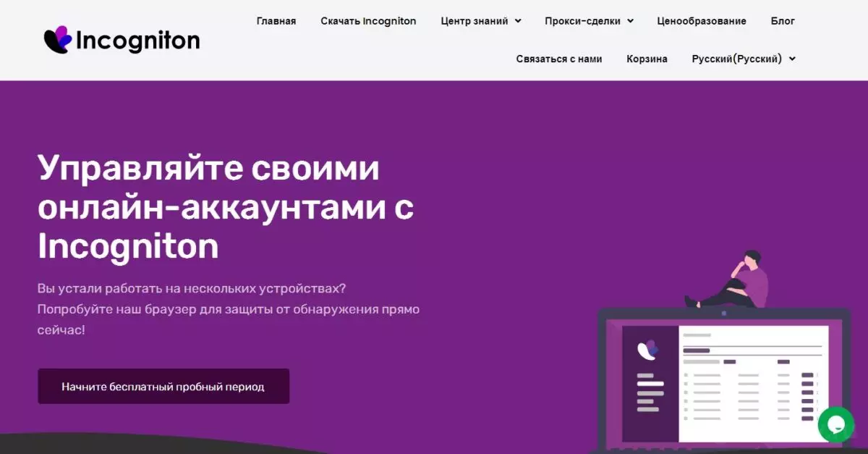The image size is (868, 454).
Task: Open Связаться с нами page
Action: pos(559,59)
